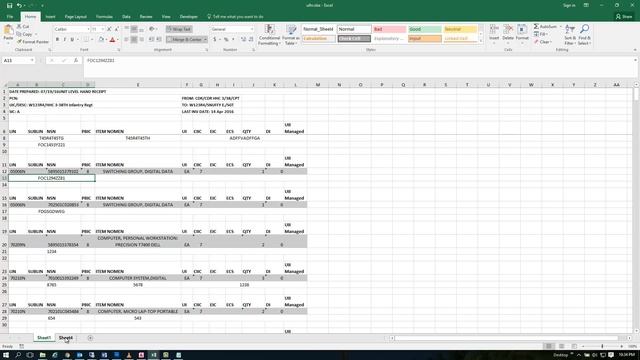Click the AutoSum sigma icon

click(x=536, y=27)
